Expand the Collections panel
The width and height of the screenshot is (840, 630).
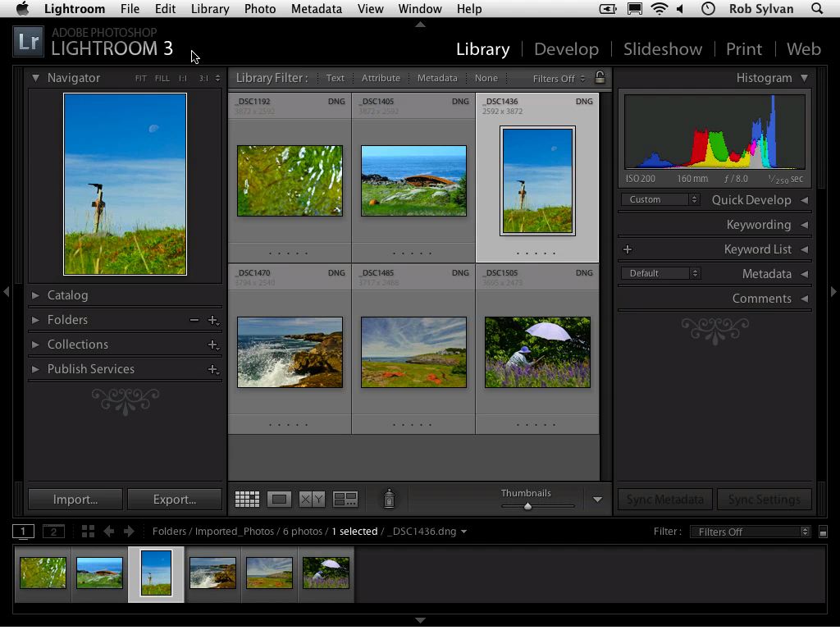tap(79, 345)
